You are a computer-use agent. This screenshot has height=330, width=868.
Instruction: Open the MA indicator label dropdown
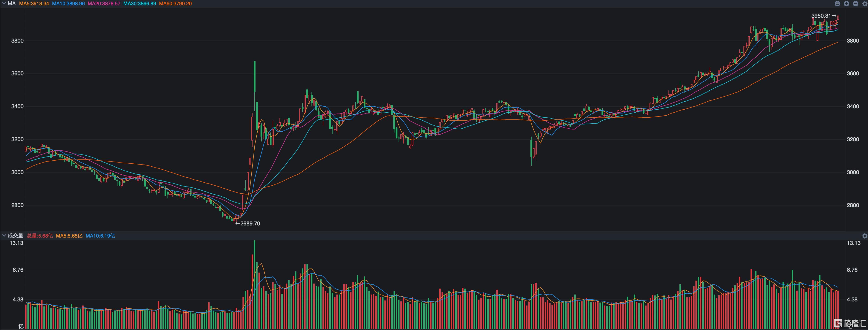12,3
